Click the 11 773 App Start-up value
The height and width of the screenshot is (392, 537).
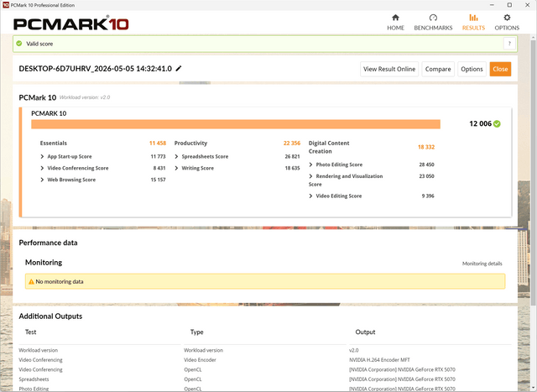click(159, 157)
